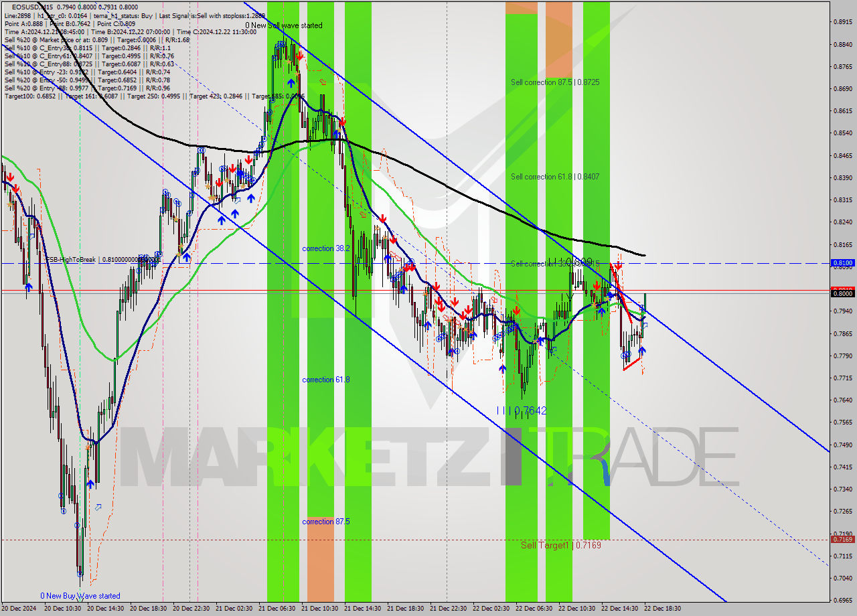
Task: Click the '22 Dec 06:30' time axis label
Action: (x=534, y=609)
